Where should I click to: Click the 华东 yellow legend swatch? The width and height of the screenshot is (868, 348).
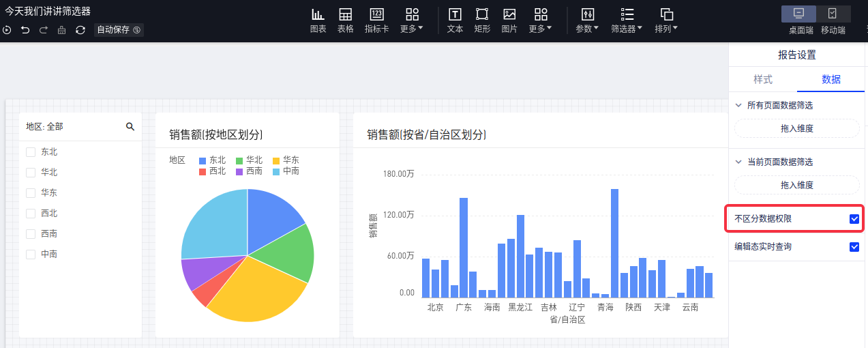tap(277, 160)
